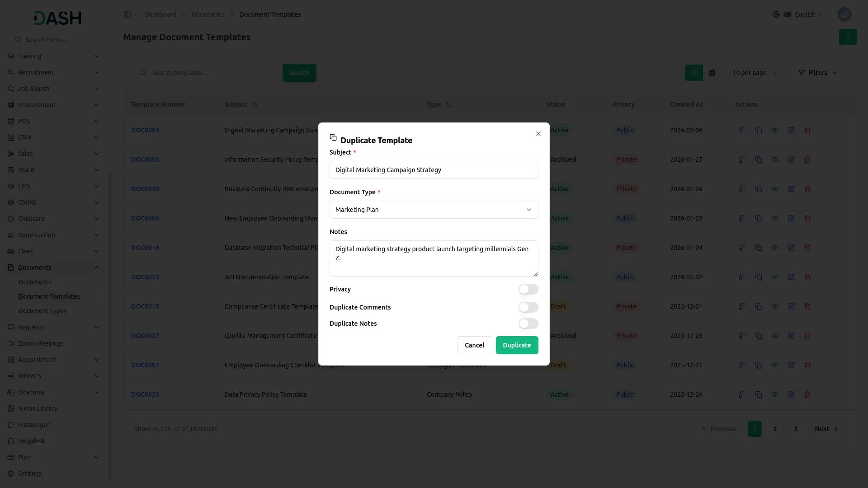Open the Document Types menu item
This screenshot has height=488, width=868.
[x=43, y=310]
